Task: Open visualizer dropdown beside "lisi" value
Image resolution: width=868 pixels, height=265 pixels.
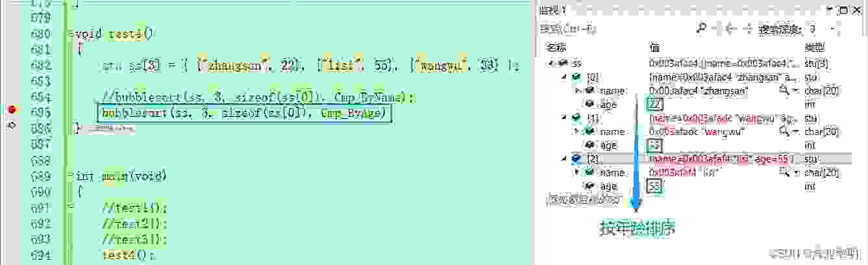Action: tap(795, 173)
